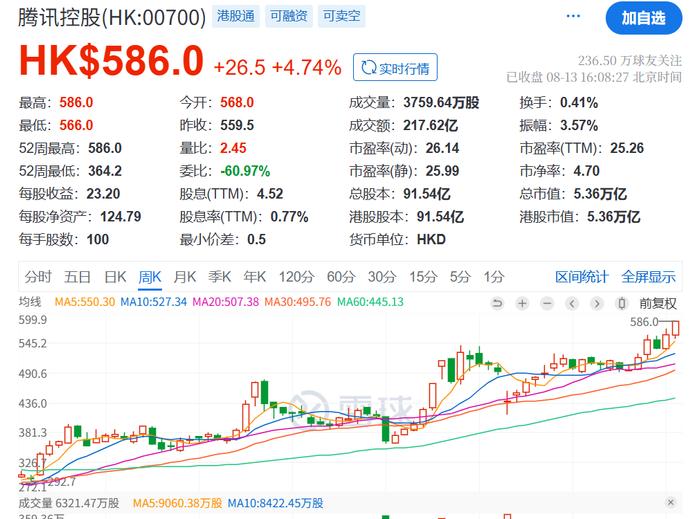Click the 港股通 tag
The height and width of the screenshot is (519, 700).
(x=236, y=16)
